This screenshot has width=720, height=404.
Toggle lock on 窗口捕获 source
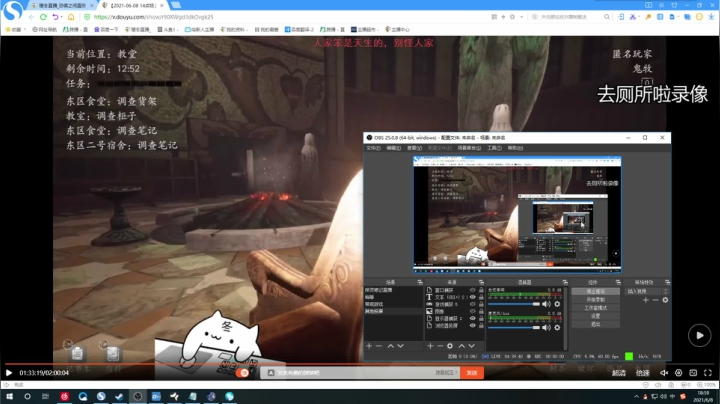[x=481, y=290]
